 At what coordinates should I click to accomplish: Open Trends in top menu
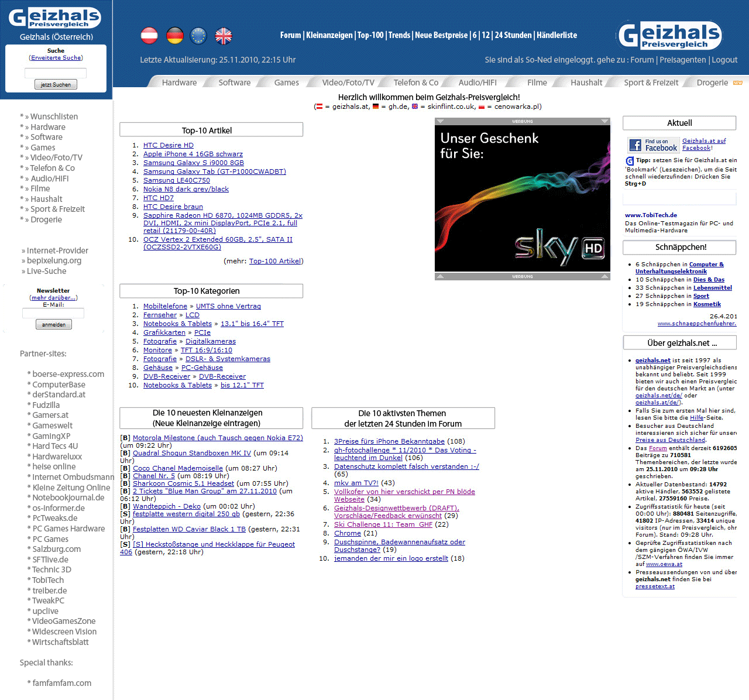pos(399,35)
